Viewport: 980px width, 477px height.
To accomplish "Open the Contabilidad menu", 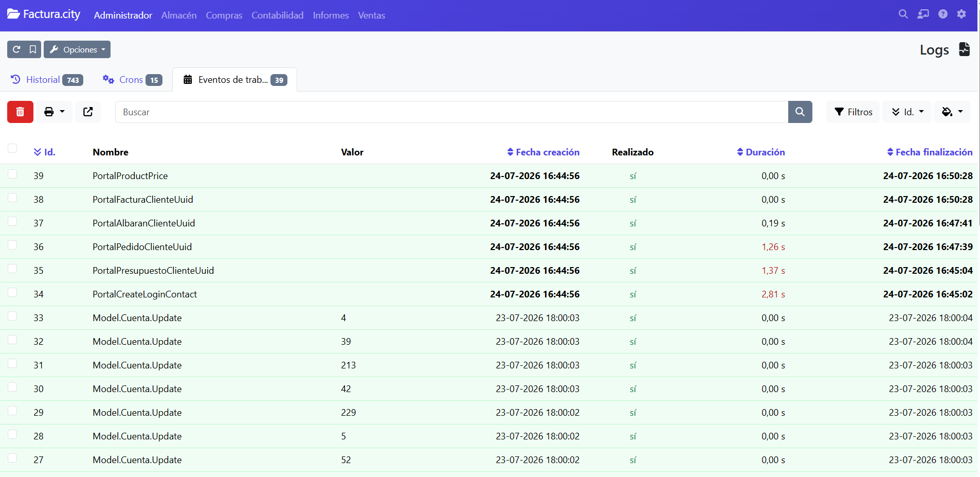I will pyautogui.click(x=277, y=15).
